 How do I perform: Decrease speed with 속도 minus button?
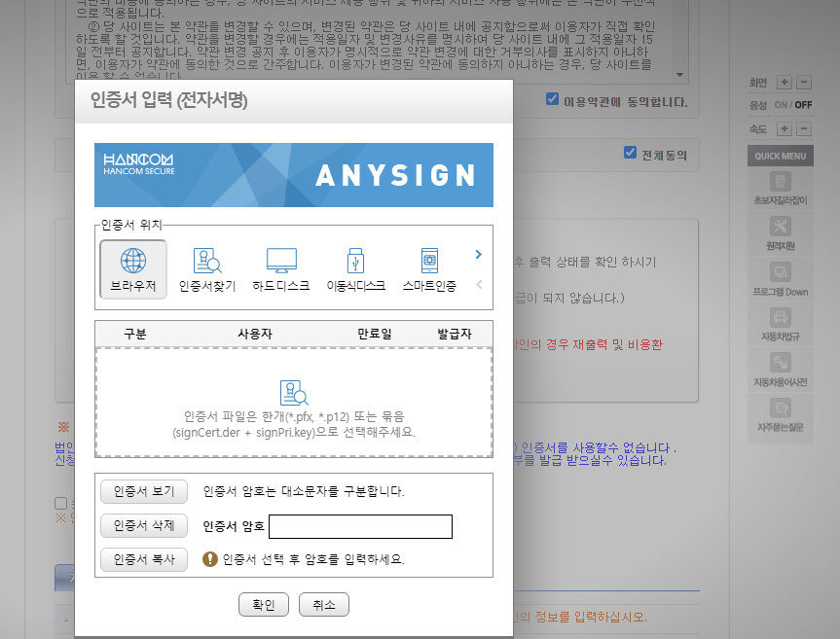803,128
